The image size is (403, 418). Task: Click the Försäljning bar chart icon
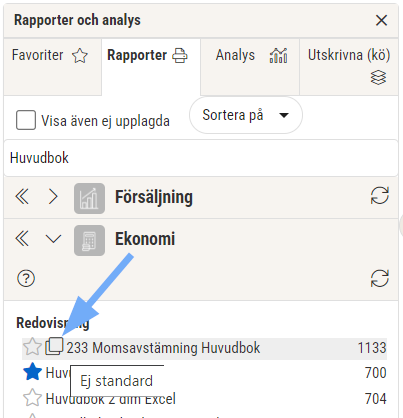click(x=89, y=198)
